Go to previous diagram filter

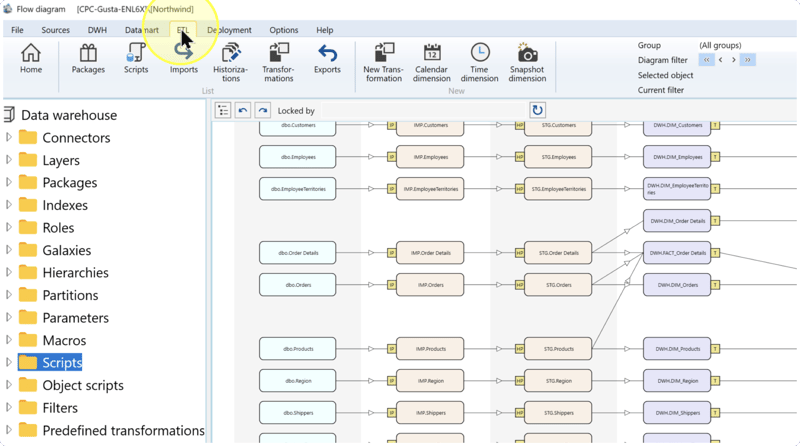[x=720, y=60]
